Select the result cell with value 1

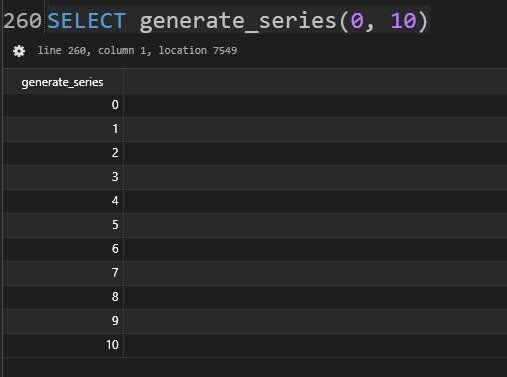[63, 129]
